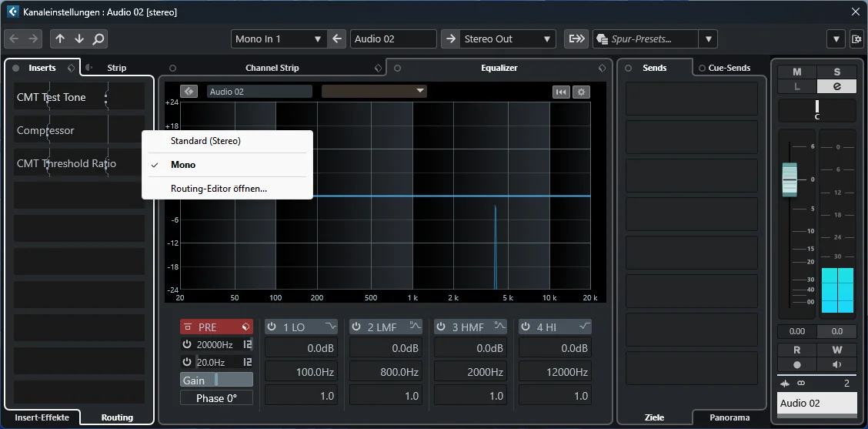Switch to the Cue-Sends tab
Image resolution: width=868 pixels, height=429 pixels.
(x=729, y=68)
